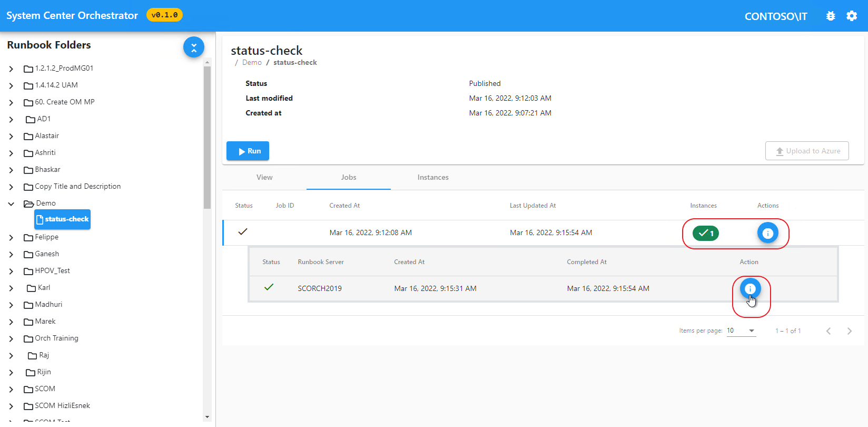
Task: Click the SCORCH2019 instance info icon
Action: 750,289
